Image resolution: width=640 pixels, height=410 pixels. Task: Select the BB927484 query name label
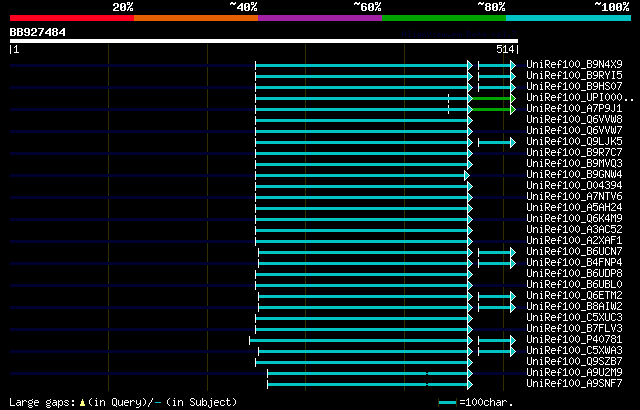point(38,32)
